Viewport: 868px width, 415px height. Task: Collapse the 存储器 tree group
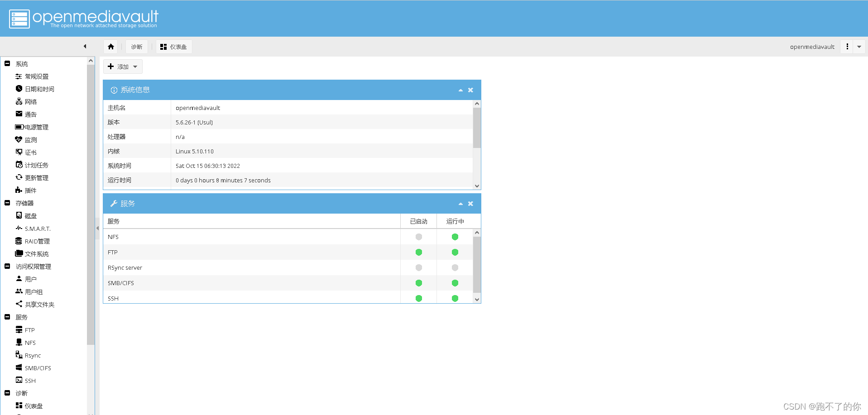pos(7,203)
